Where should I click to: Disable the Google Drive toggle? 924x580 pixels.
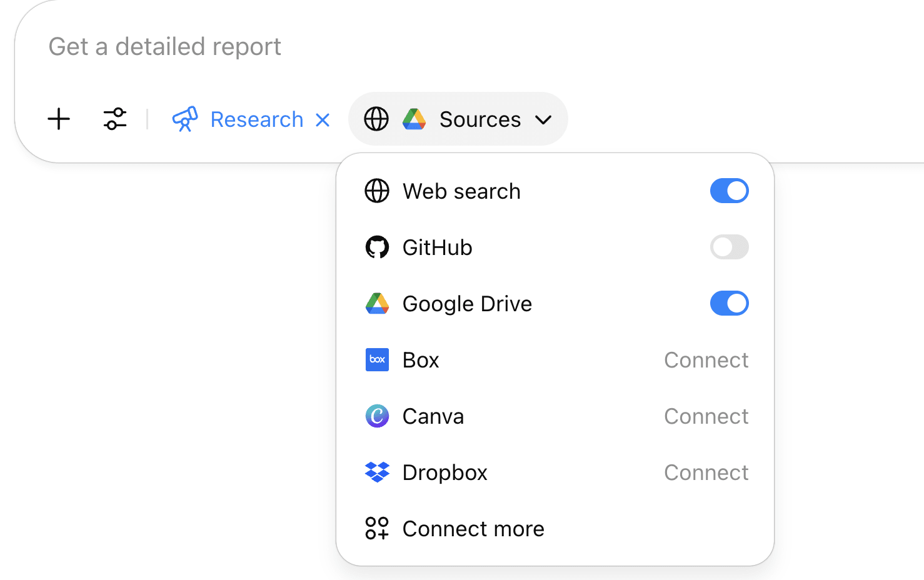(729, 303)
